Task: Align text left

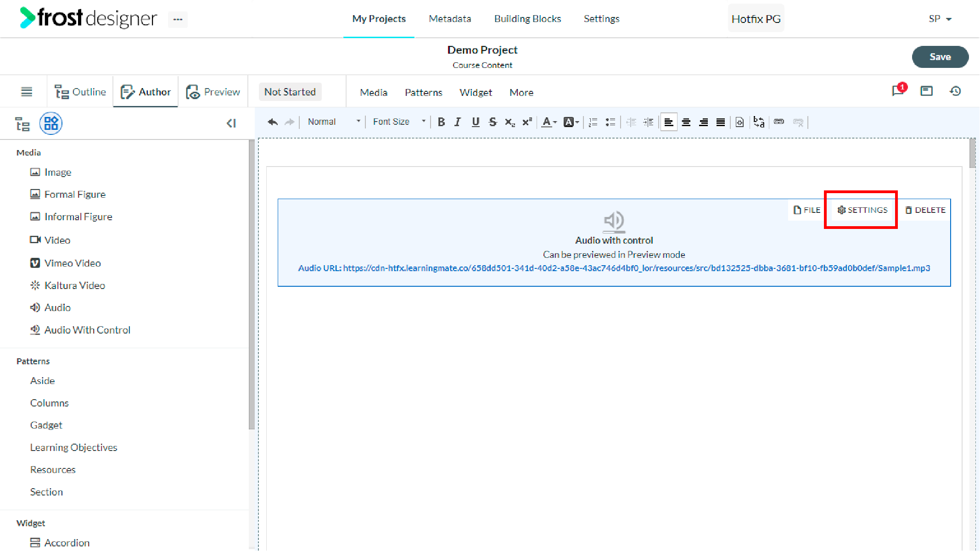Action: tap(669, 122)
